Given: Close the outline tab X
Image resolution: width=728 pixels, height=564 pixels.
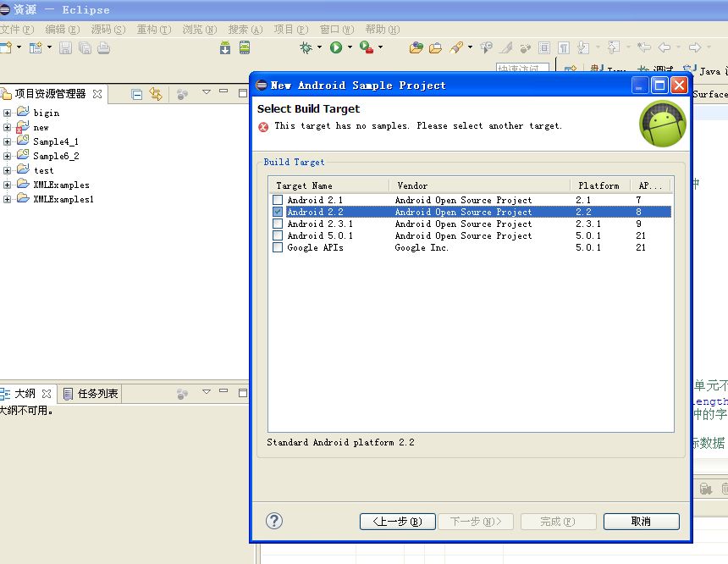Looking at the screenshot, I should pos(47,394).
